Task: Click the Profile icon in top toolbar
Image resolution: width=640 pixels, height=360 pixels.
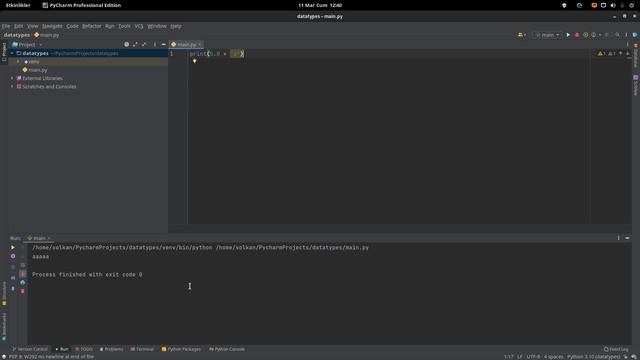Action: point(594,35)
